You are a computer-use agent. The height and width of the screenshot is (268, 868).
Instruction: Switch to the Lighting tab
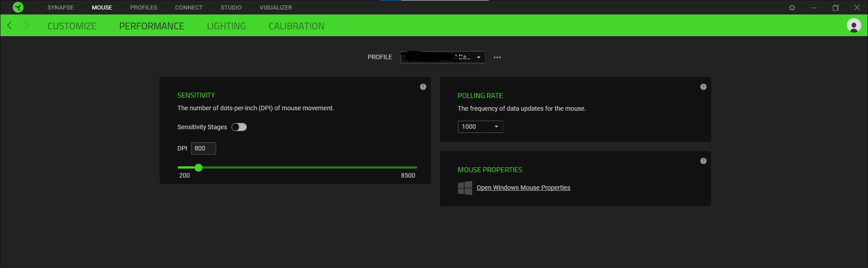click(x=226, y=26)
